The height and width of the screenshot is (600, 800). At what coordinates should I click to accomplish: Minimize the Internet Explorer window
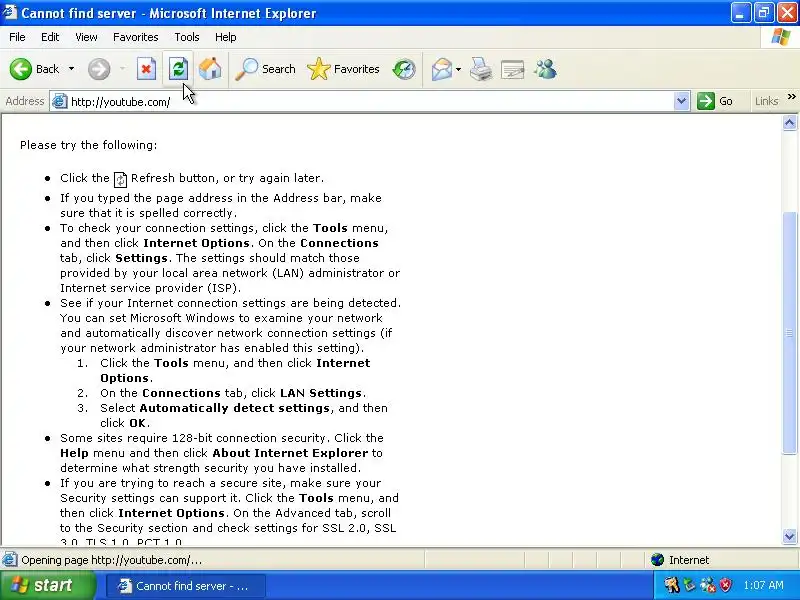point(740,13)
